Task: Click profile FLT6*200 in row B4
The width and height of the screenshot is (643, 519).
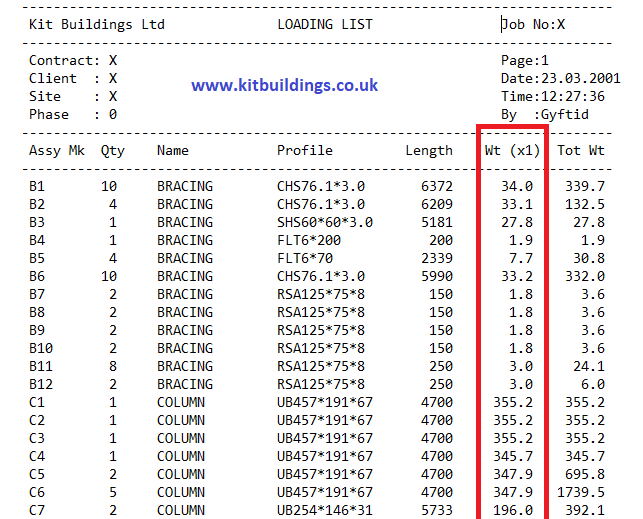Action: pos(309,240)
